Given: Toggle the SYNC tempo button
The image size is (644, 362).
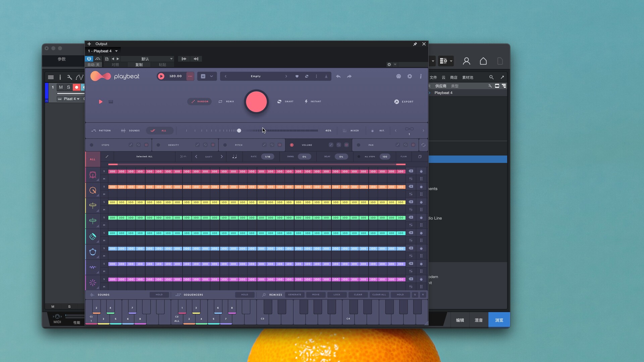Looking at the screenshot, I should (x=190, y=76).
